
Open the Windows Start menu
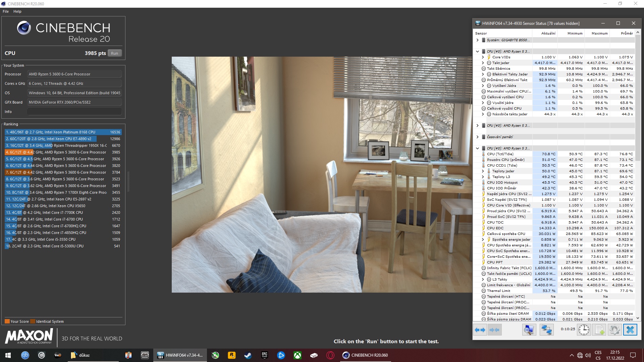point(8,355)
